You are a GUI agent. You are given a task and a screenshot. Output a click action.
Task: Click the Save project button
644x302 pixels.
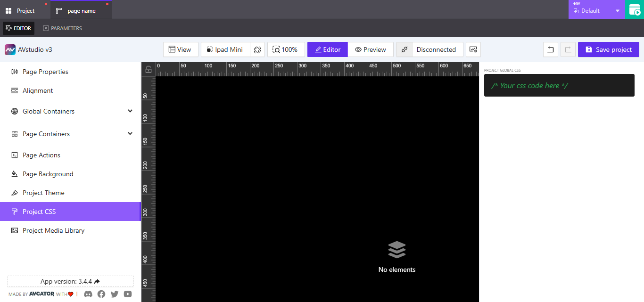pyautogui.click(x=608, y=49)
